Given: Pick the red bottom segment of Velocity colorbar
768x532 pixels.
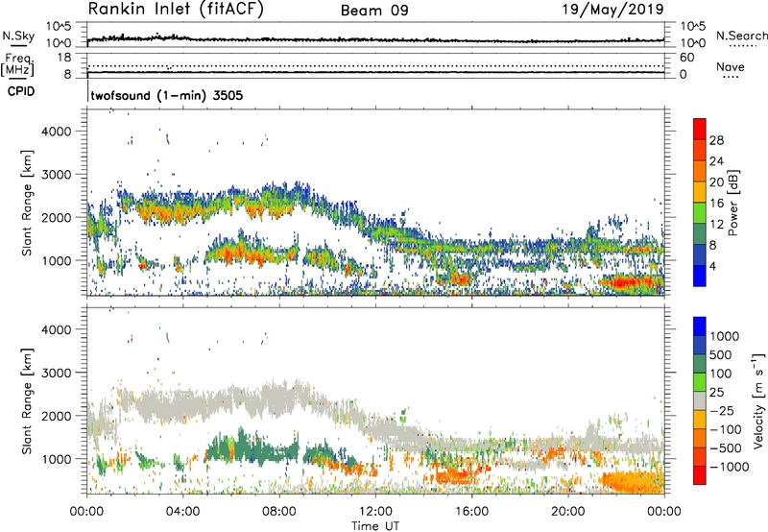Looking at the screenshot, I should [x=700, y=475].
